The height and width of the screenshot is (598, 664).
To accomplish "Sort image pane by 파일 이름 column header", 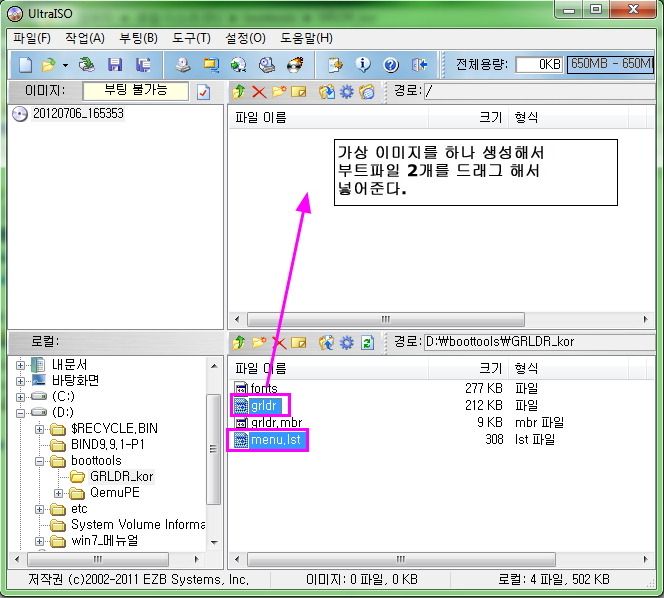I will [328, 117].
